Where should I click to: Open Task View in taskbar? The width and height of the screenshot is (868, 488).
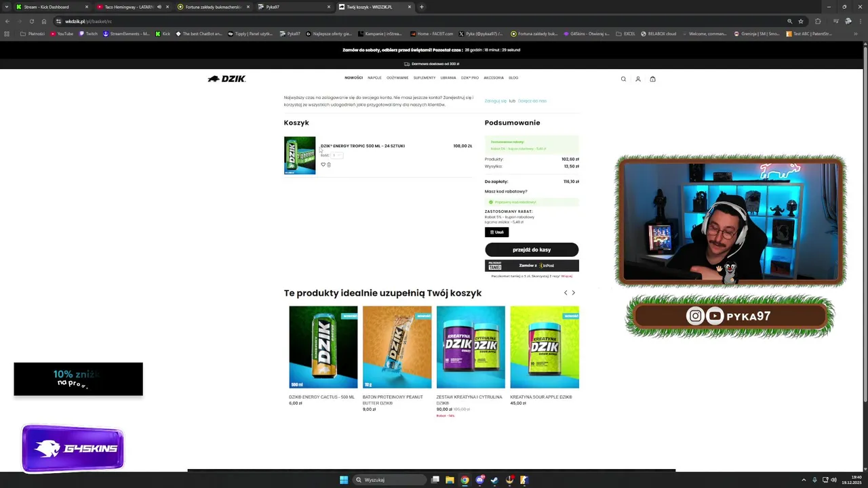[435, 480]
